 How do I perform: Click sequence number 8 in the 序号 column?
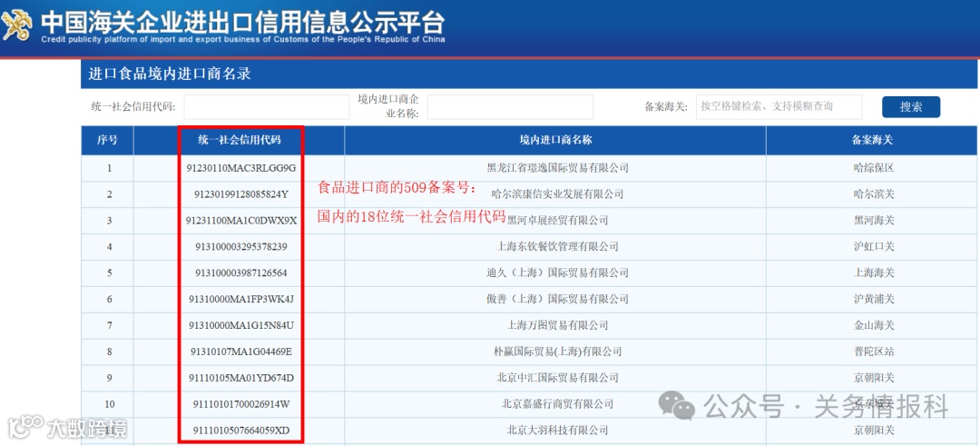[110, 352]
